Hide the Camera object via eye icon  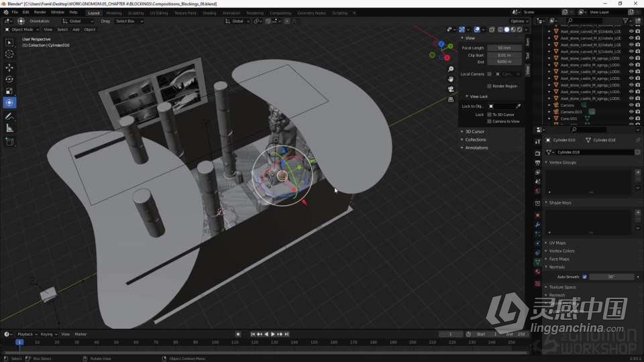pyautogui.click(x=631, y=105)
